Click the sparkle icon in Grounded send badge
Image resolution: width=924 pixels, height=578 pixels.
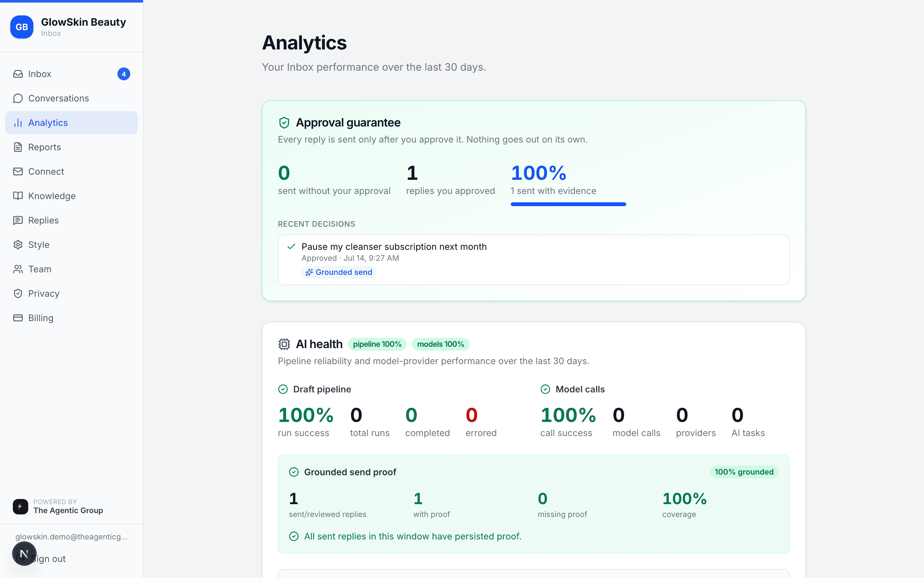pyautogui.click(x=309, y=272)
